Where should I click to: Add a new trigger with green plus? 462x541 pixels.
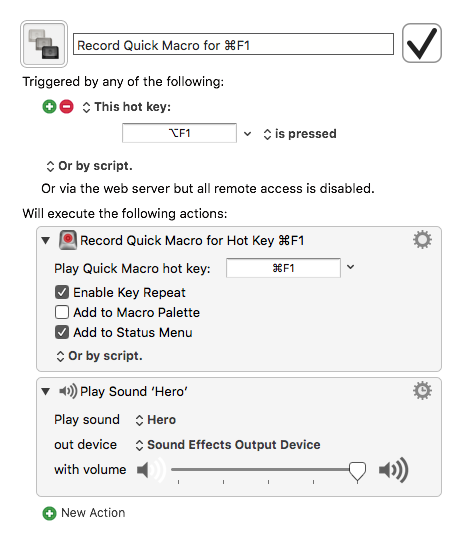[49, 107]
